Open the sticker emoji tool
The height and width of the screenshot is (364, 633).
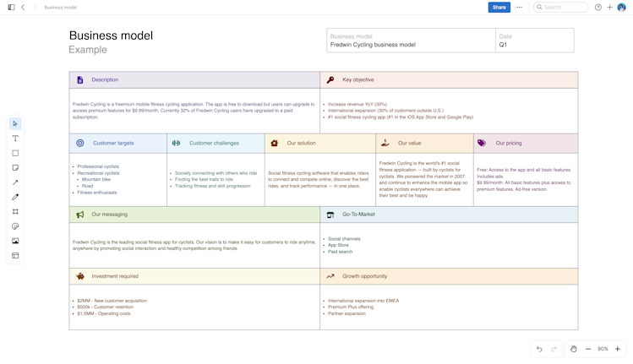tap(15, 226)
